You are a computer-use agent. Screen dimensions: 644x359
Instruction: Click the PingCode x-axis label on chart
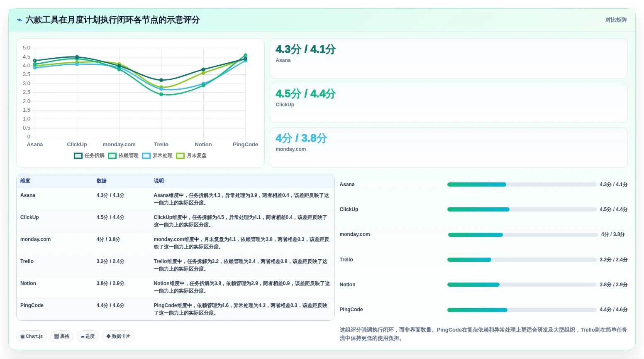[x=245, y=145]
